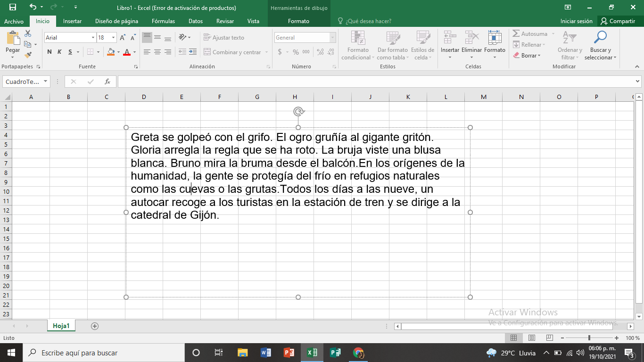
Task: Click the increase indent icon
Action: point(193,52)
